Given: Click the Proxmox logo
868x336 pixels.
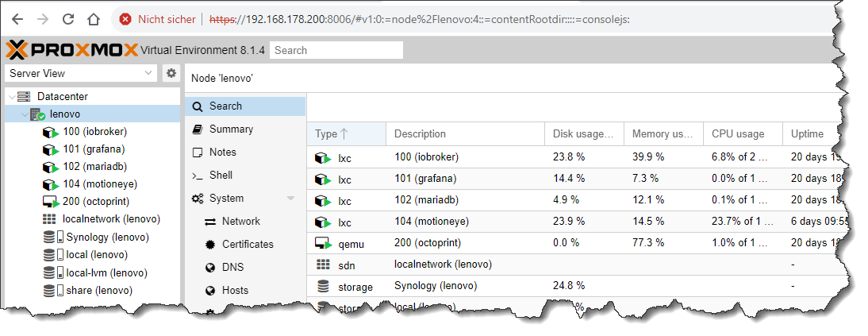Looking at the screenshot, I should click(71, 50).
